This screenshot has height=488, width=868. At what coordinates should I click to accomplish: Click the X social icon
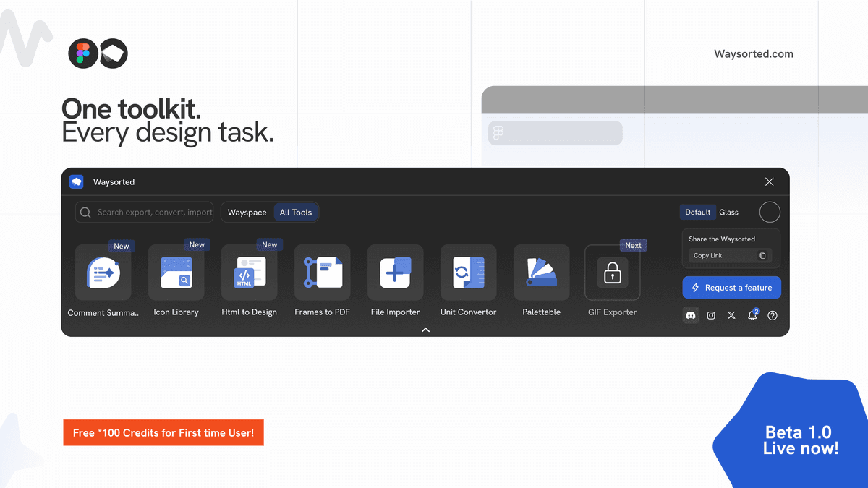click(x=731, y=315)
